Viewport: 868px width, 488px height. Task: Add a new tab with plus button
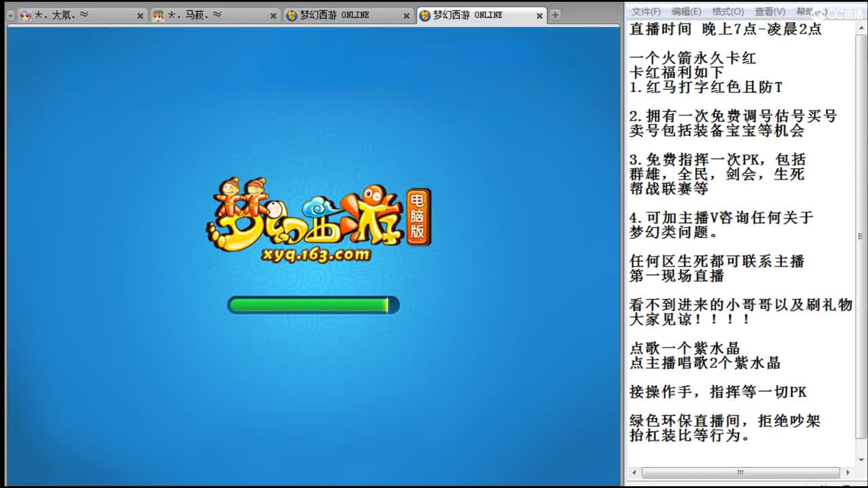click(555, 15)
